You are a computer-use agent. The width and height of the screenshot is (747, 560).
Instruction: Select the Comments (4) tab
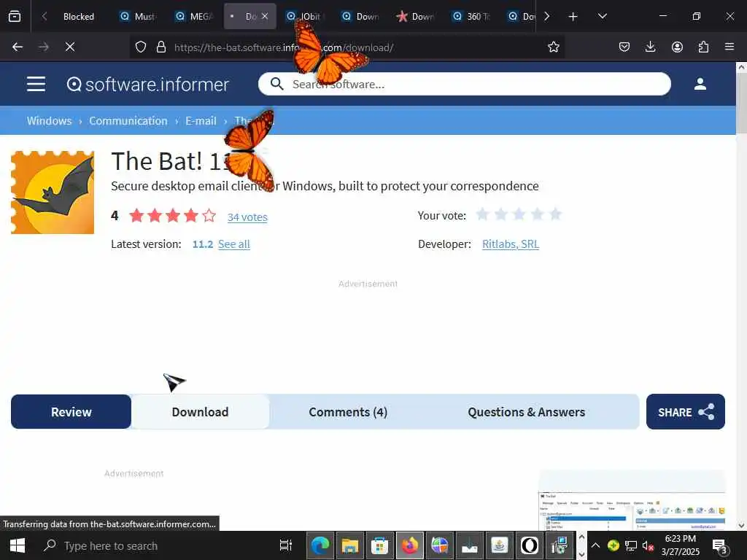348,412
